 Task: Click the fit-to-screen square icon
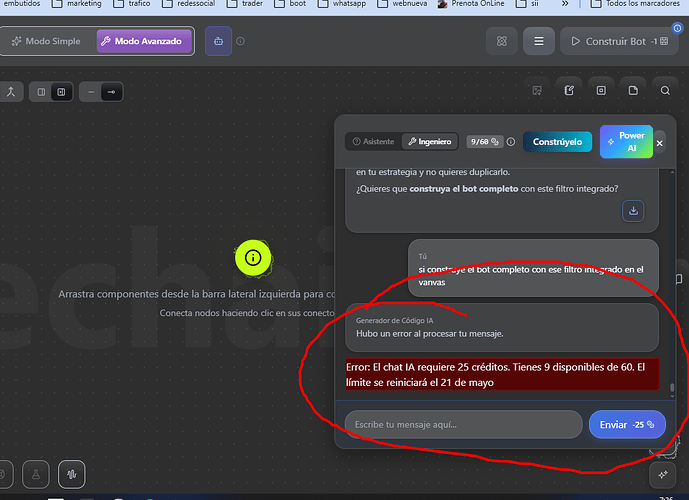click(x=601, y=91)
